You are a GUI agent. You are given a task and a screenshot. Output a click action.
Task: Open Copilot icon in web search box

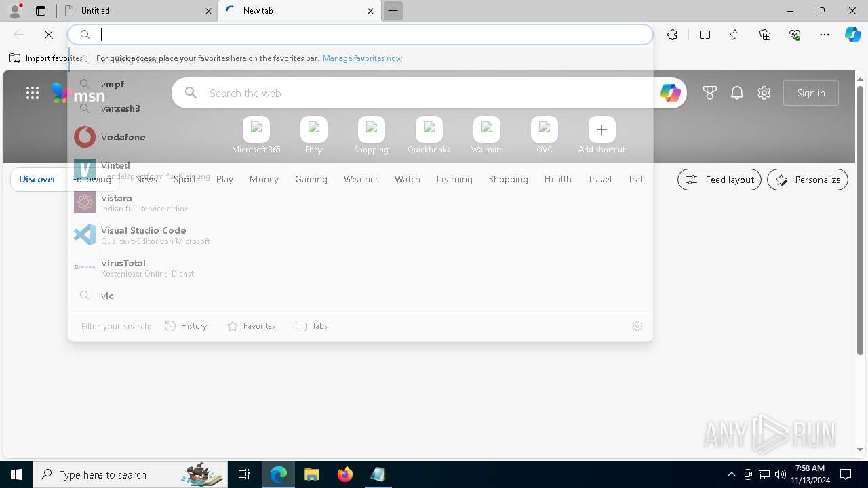point(670,93)
